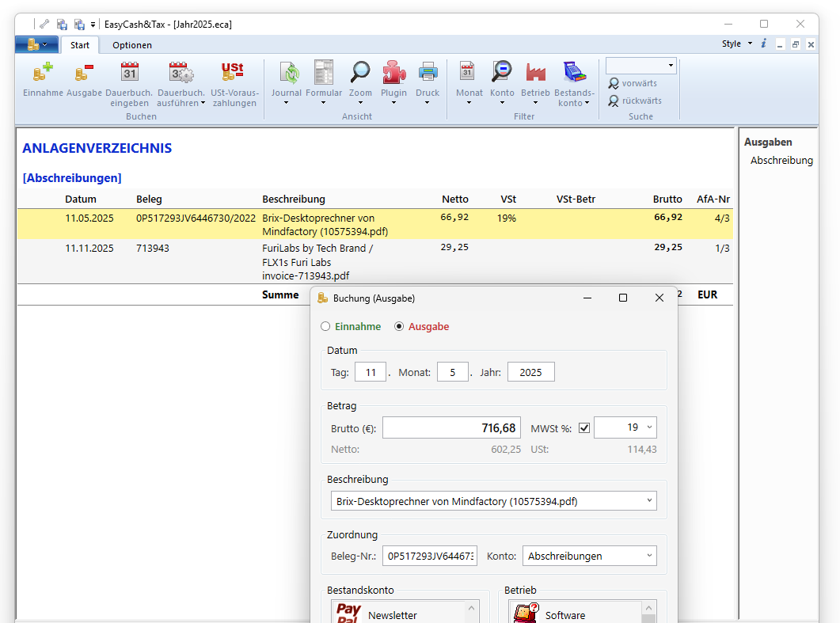Open the Style dropdown menu

click(736, 44)
